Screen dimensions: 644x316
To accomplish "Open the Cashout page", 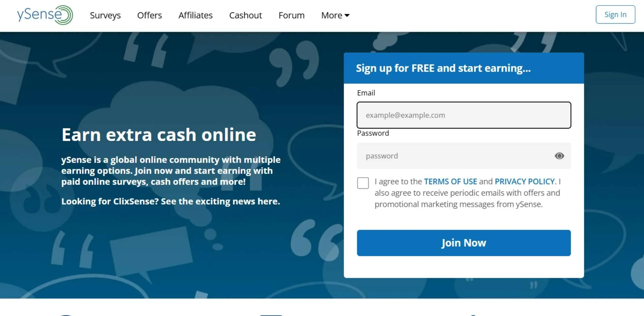I will [x=246, y=15].
